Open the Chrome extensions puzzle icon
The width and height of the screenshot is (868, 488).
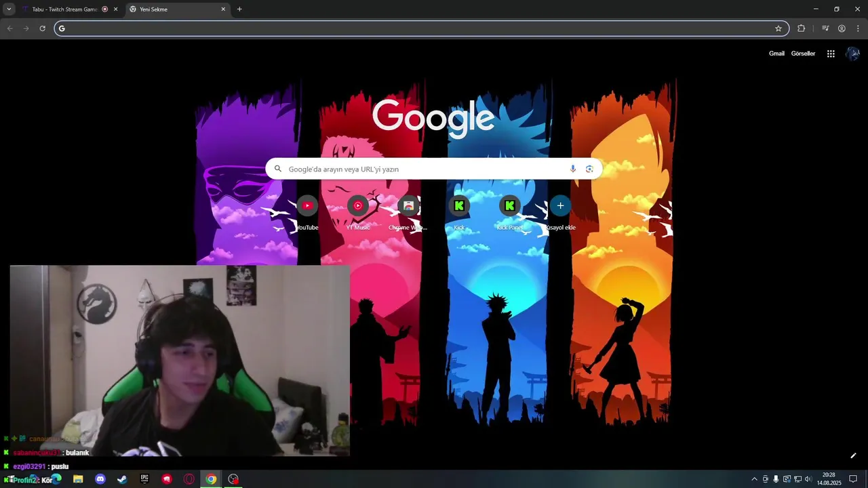(x=802, y=28)
